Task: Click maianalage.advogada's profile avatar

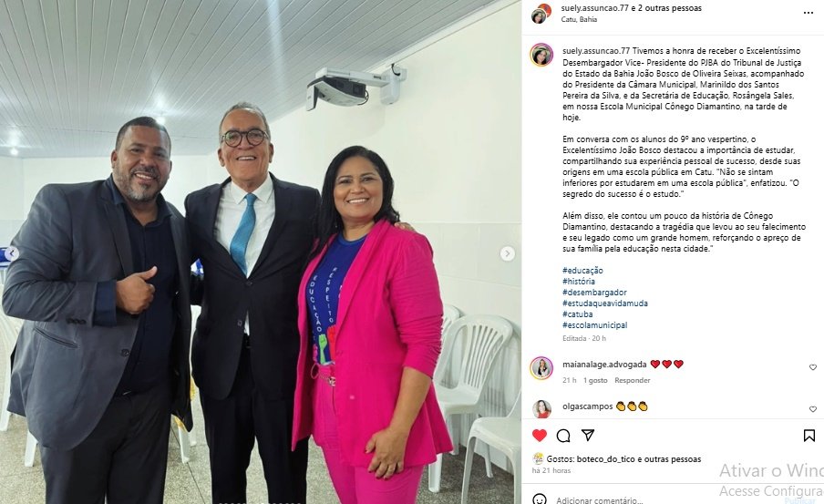Action: [x=541, y=368]
